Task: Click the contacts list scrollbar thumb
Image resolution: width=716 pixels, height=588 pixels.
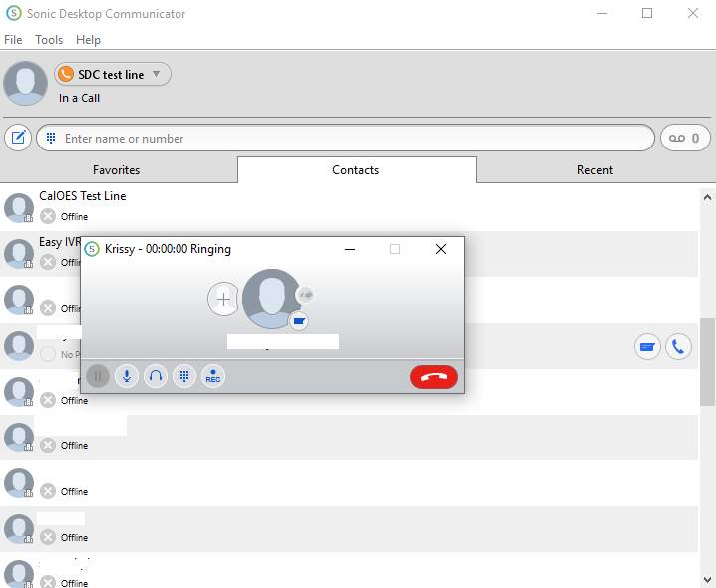Action: point(707,362)
